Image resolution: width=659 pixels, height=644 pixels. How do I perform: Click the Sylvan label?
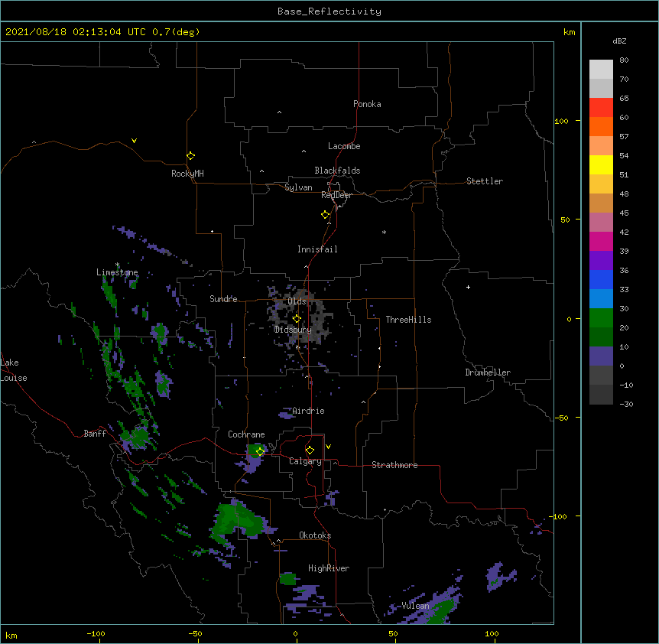tap(298, 187)
